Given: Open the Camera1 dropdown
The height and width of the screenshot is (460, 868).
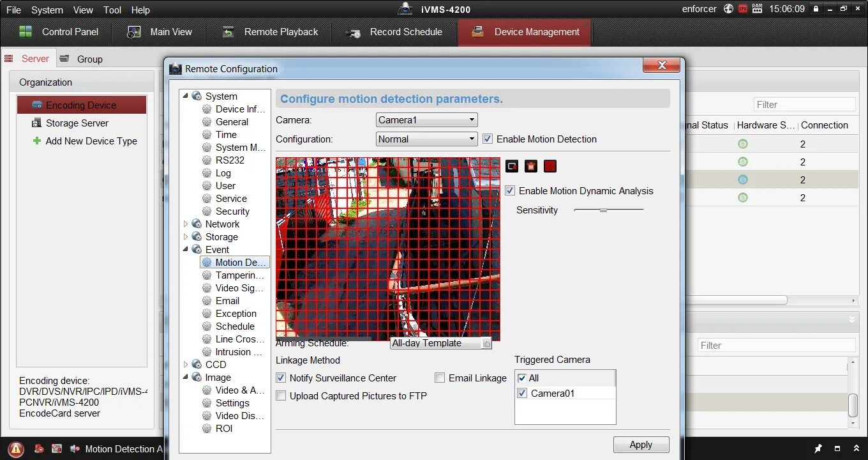Looking at the screenshot, I should (427, 119).
